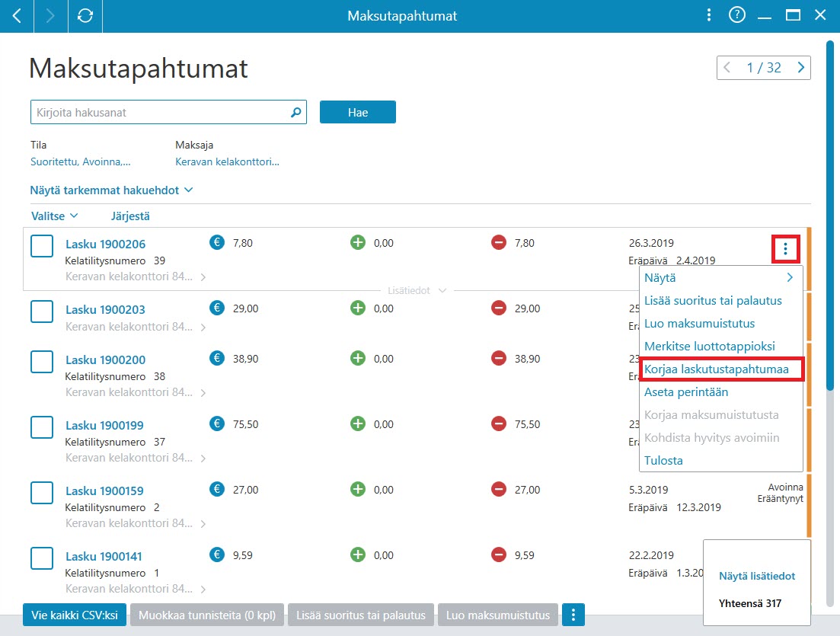
Task: Open the help question mark icon
Action: coord(737,15)
